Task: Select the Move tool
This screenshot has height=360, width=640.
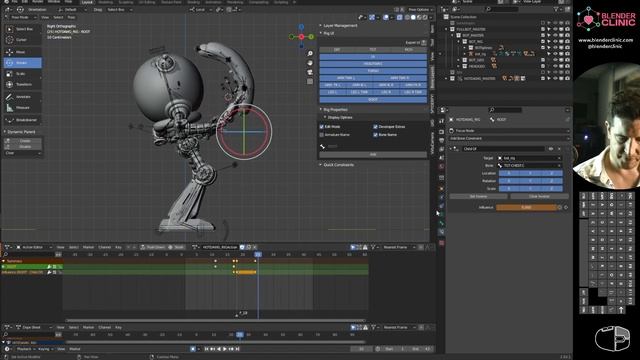Action: tap(22, 52)
